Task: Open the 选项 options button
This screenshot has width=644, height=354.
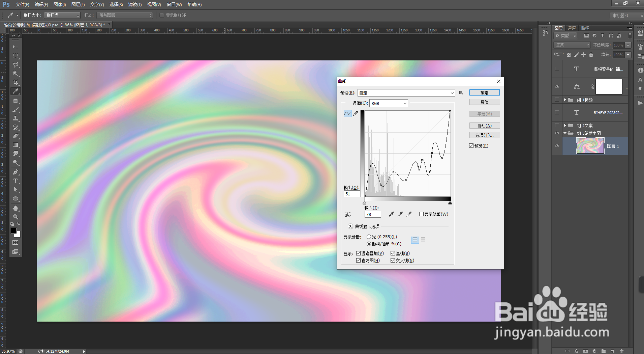Action: (485, 135)
